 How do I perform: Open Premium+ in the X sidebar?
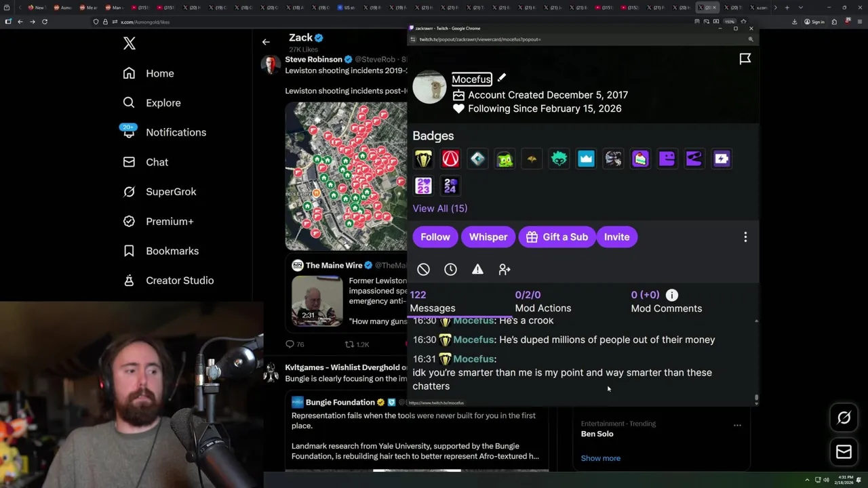(159, 221)
